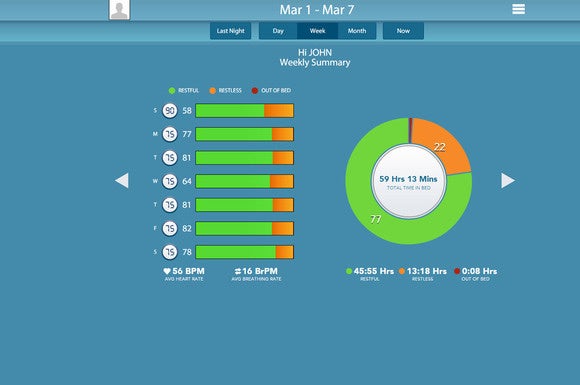Click the 56 BPM average heart rate value

(188, 271)
